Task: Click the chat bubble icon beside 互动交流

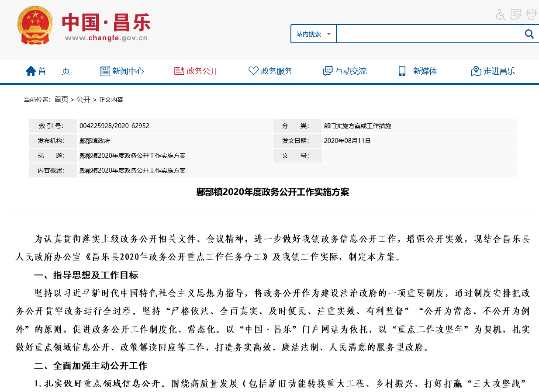Action: [x=328, y=71]
